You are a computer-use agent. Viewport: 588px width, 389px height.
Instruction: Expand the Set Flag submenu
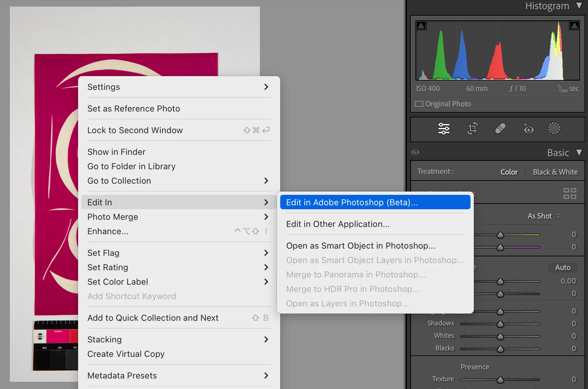179,253
